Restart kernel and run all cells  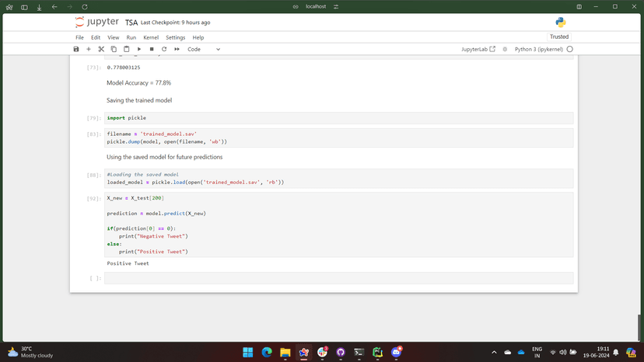tap(177, 49)
